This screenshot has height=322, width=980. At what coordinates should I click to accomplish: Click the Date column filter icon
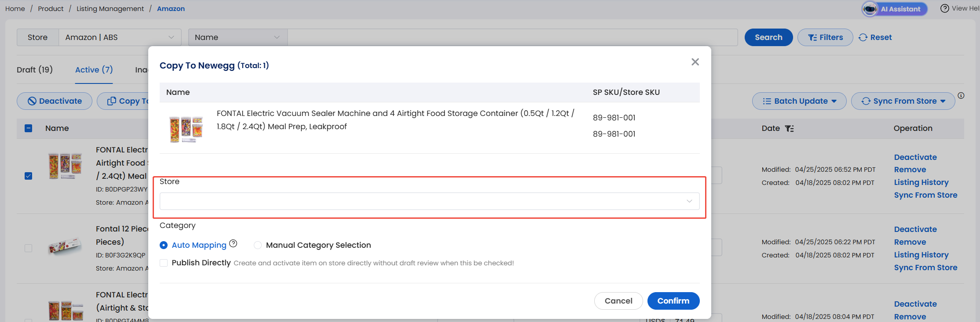[x=790, y=128]
